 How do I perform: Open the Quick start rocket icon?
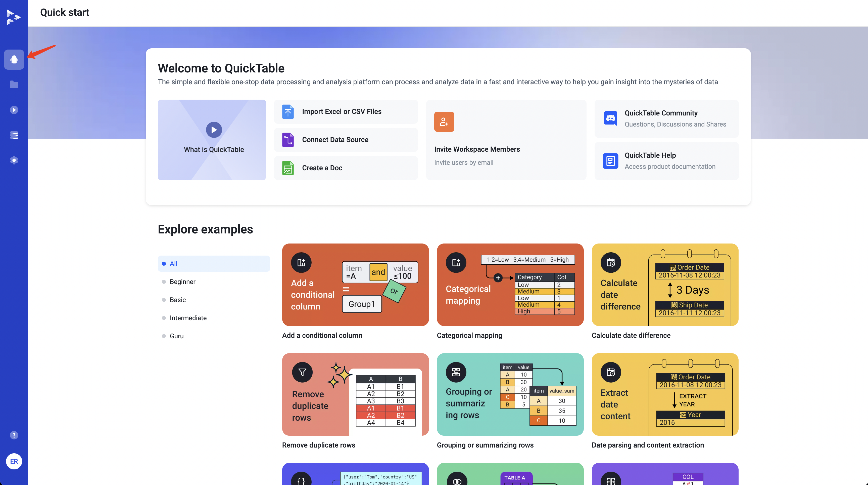(14, 60)
